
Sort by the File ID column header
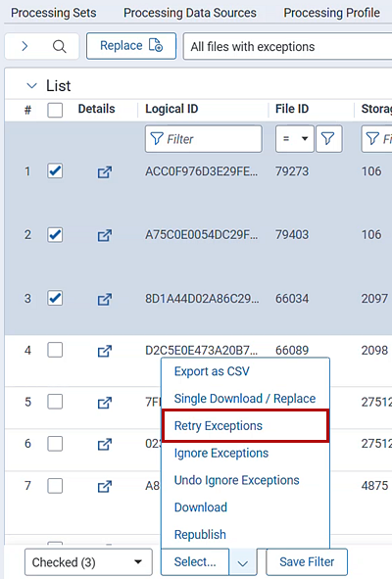292,109
